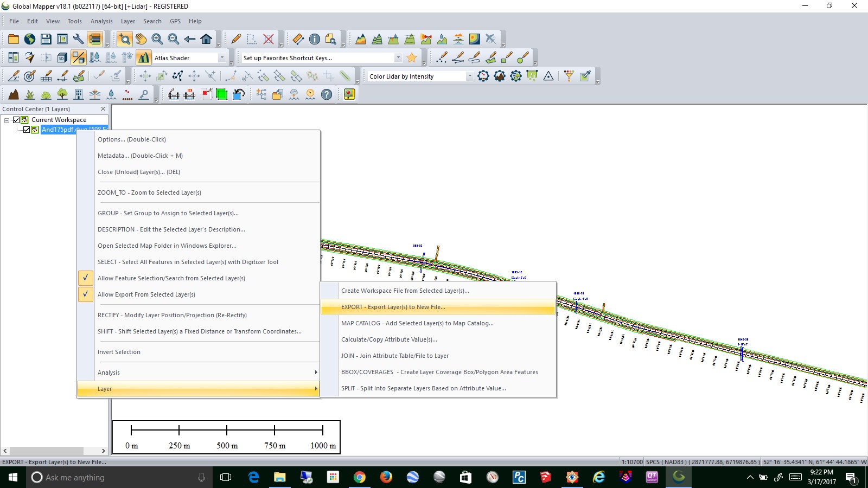The image size is (868, 488).
Task: Toggle the Control Center overlay icon
Action: click(95, 39)
